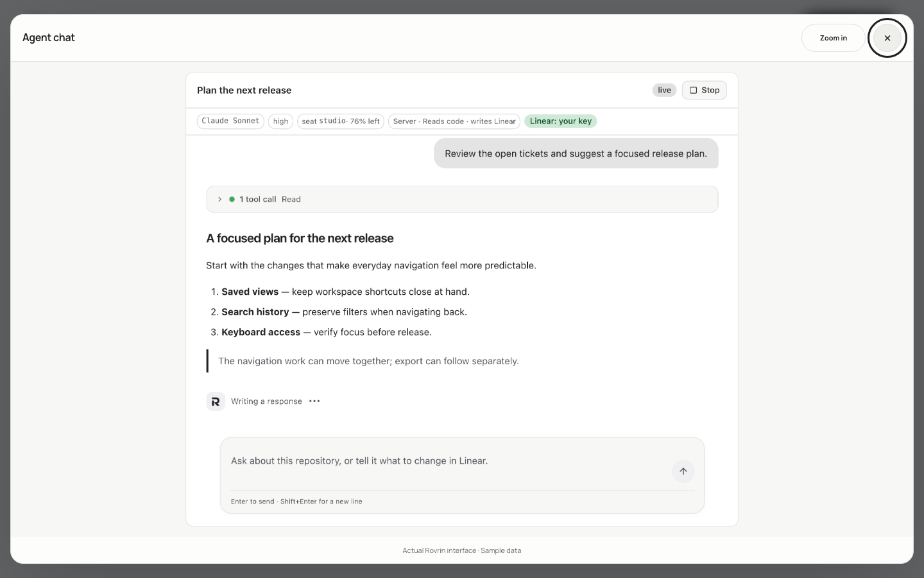
Task: Click the Search history list item
Action: (x=344, y=312)
